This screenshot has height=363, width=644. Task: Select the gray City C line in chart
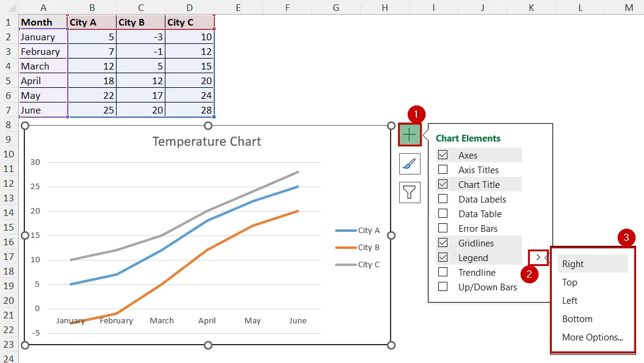[x=208, y=210]
